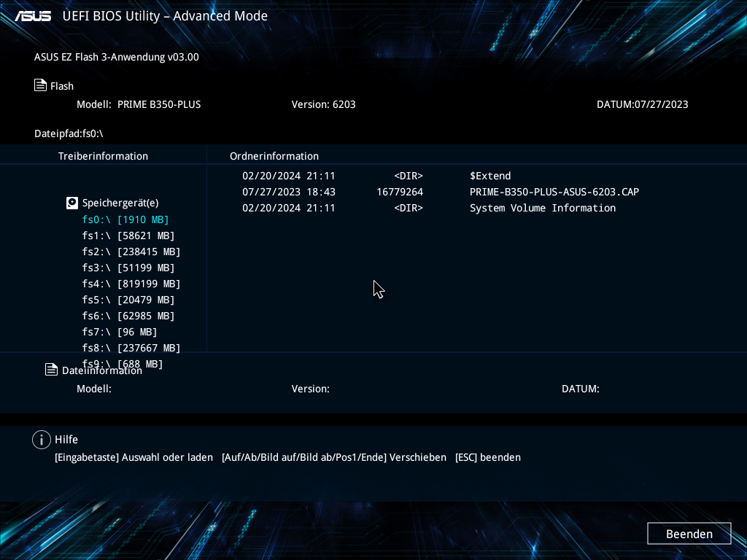Click the Beenden button

point(689,534)
